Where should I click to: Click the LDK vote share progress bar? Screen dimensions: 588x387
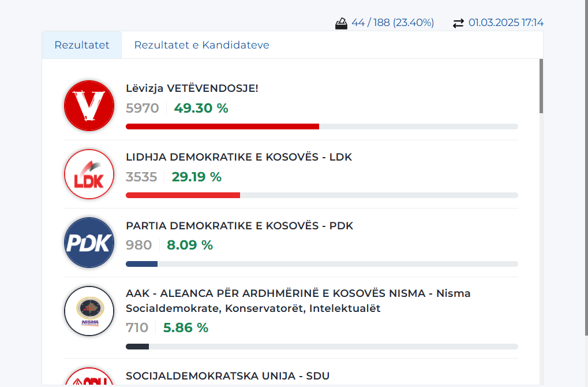(x=322, y=195)
